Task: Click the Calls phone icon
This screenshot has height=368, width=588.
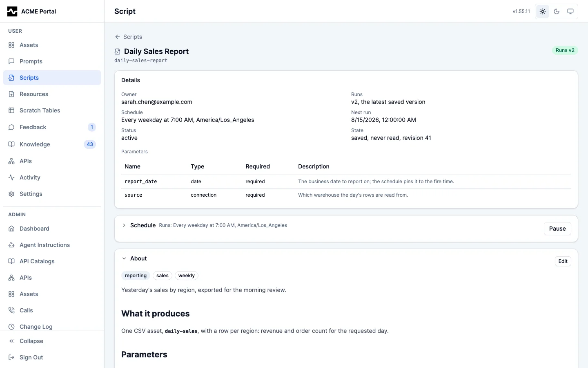Action: coord(11,310)
